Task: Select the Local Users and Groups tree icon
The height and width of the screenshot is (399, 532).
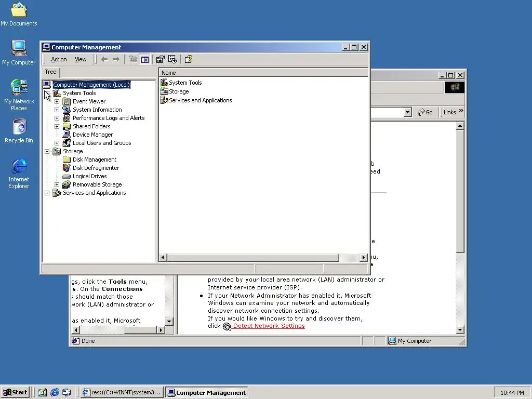Action: pyautogui.click(x=67, y=143)
